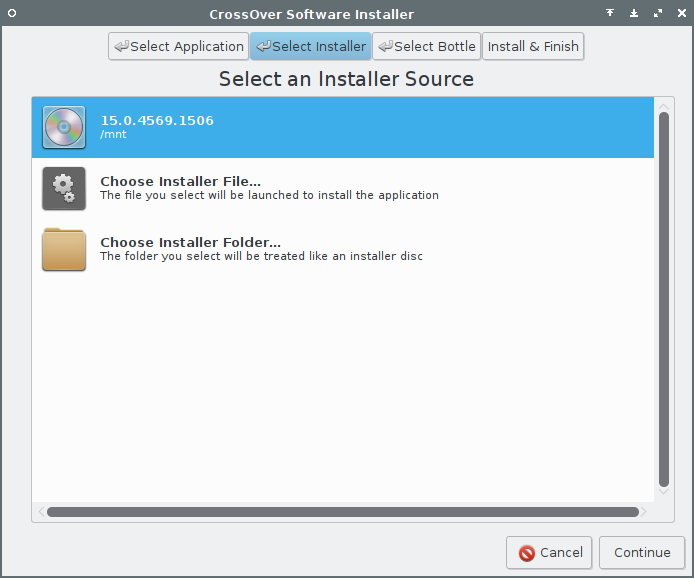Image resolution: width=694 pixels, height=578 pixels.
Task: Click the keep-below arrow icon in title bar
Action: (634, 13)
